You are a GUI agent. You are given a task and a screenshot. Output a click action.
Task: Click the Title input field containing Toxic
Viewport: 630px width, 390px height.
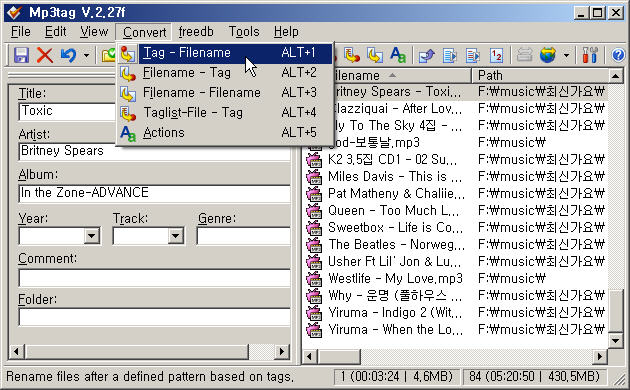[68, 111]
